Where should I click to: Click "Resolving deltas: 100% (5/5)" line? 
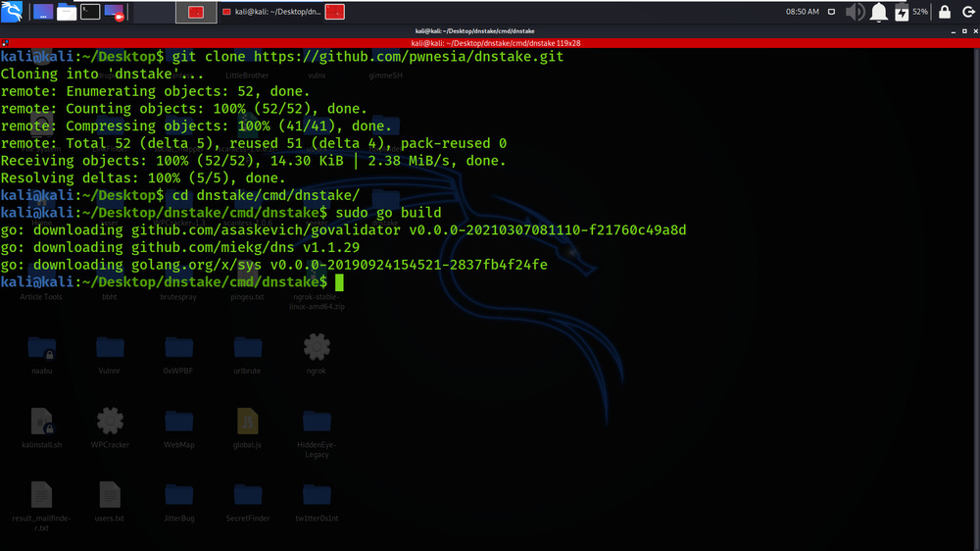click(142, 178)
